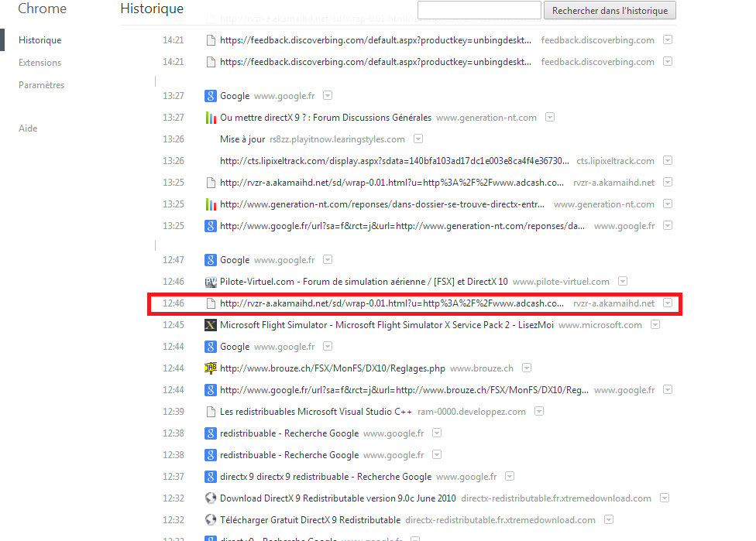Click the 'Chrome' heading text

click(x=42, y=9)
